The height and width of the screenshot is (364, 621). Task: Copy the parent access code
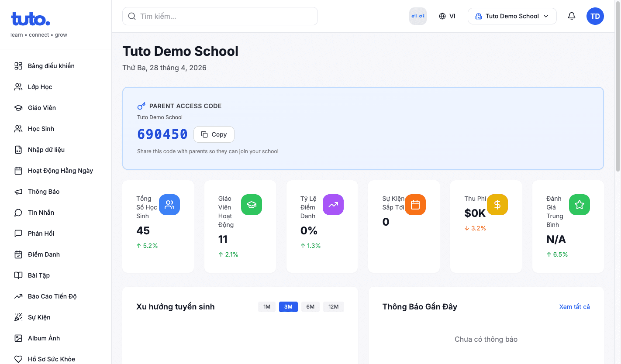point(214,134)
